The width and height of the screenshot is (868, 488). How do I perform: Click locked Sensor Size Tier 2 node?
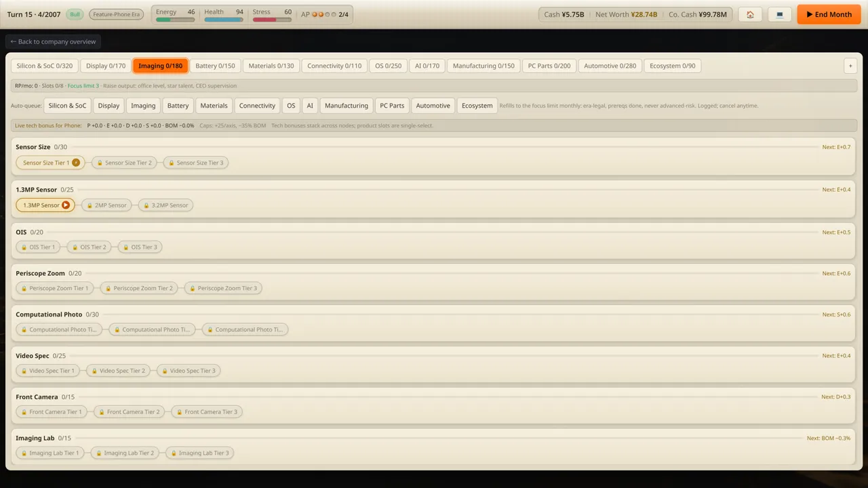click(x=124, y=163)
